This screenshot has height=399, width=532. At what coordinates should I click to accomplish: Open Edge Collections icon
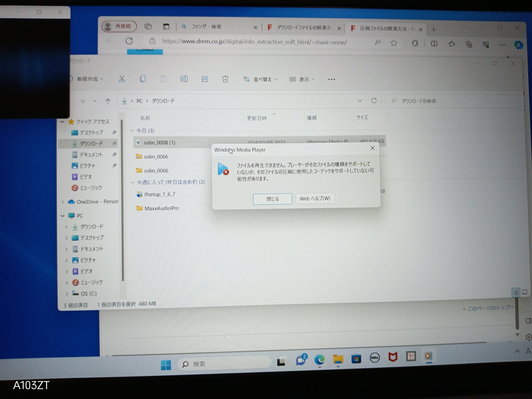tap(469, 44)
